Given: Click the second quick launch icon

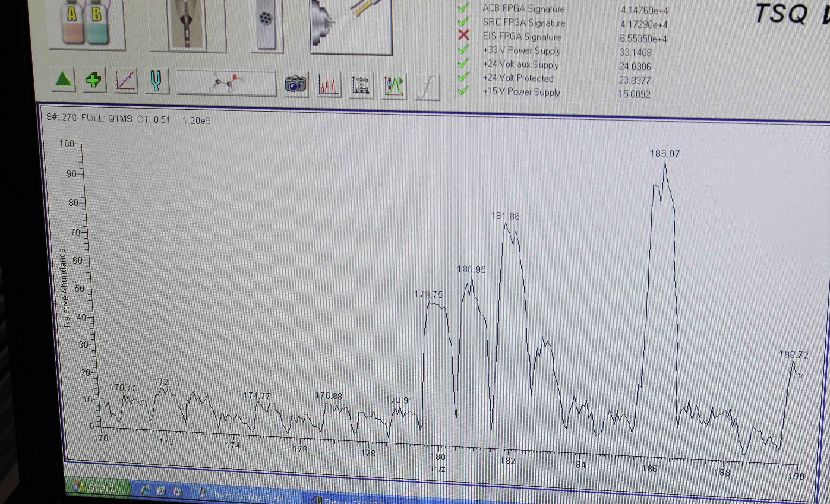Looking at the screenshot, I should (161, 492).
